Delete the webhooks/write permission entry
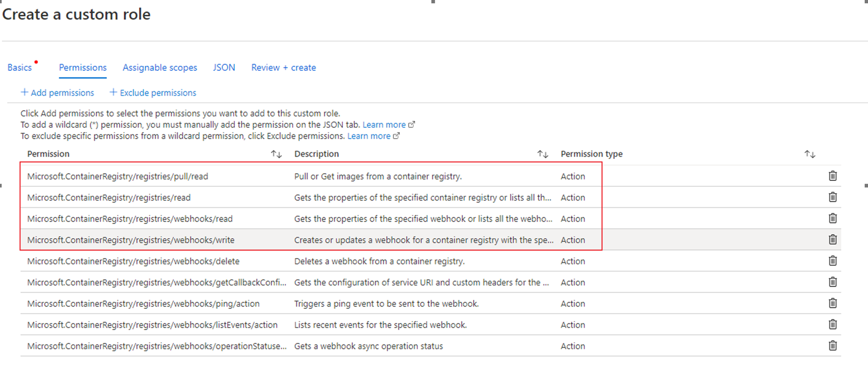Image resolution: width=868 pixels, height=366 pixels. (x=832, y=240)
